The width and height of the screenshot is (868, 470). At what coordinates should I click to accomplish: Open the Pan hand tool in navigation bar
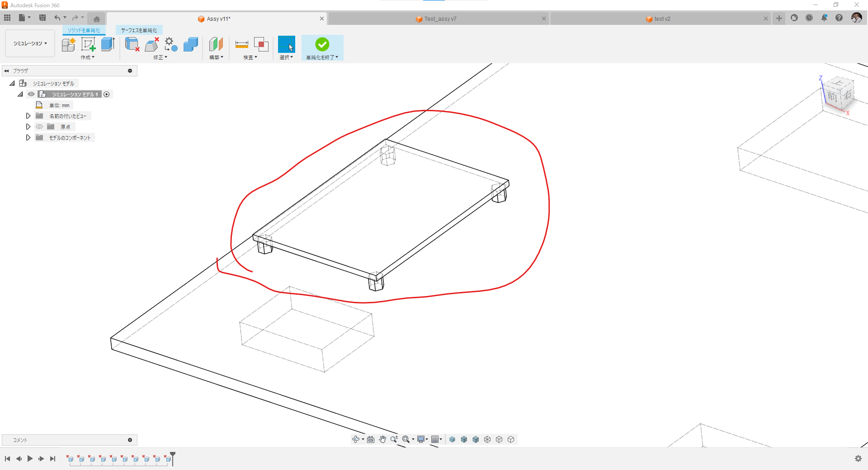382,439
